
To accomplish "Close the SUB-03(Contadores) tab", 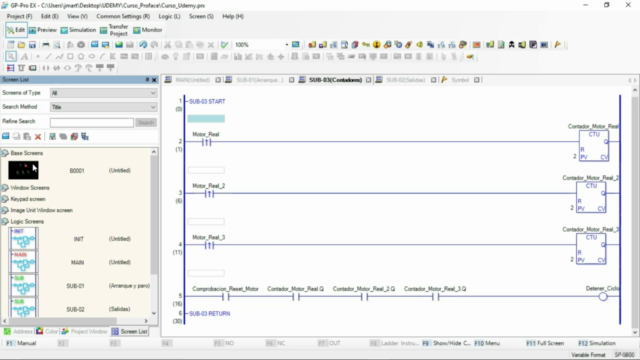I will (368, 80).
